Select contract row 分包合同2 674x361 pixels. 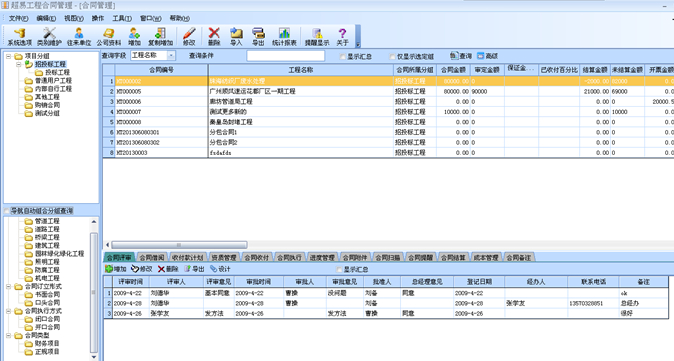click(x=388, y=142)
